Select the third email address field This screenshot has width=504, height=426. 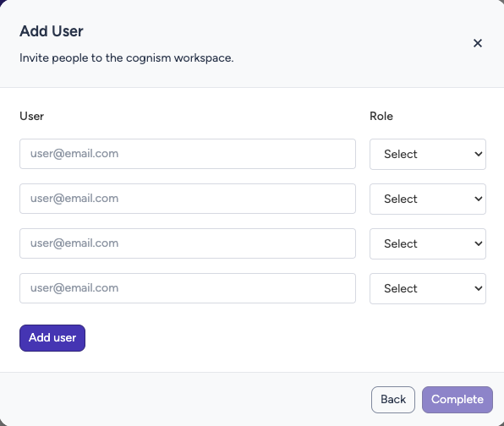pos(188,243)
